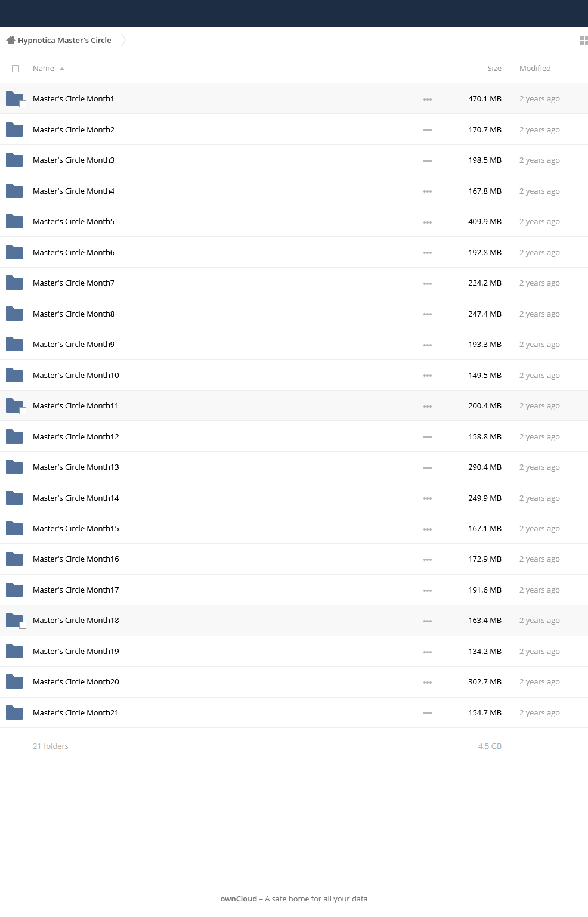Open three-dot actions for Master's Circle Month1
588x917 pixels.
[428, 100]
